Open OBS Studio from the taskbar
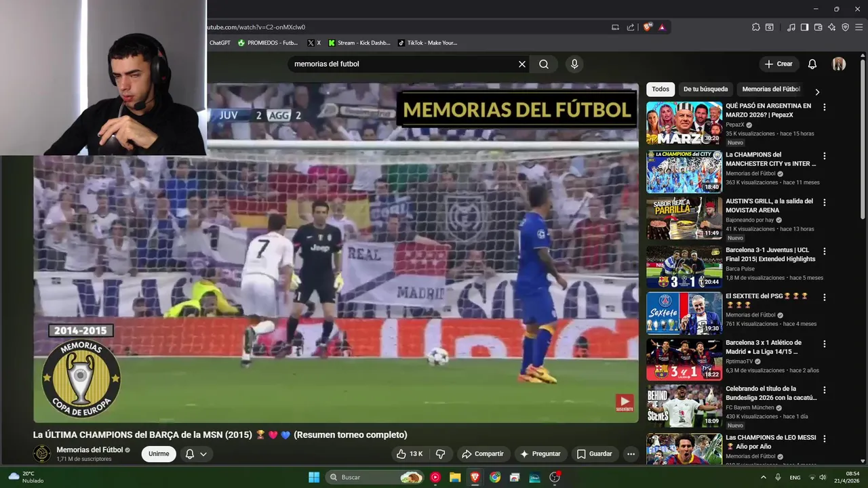 (555, 477)
